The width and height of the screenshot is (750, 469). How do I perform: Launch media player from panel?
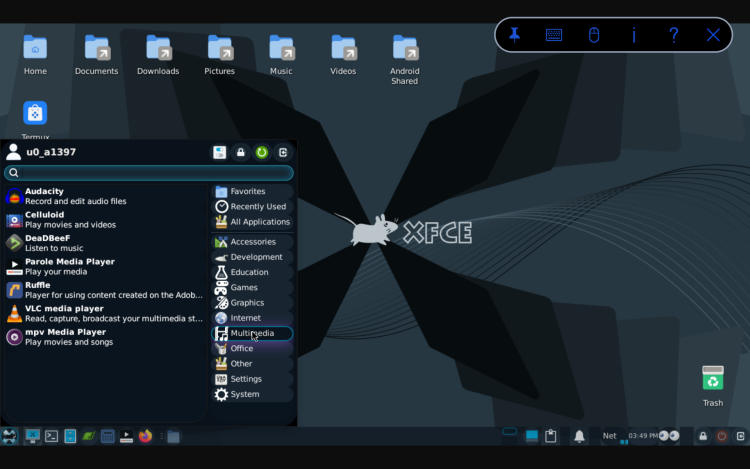coord(126,436)
